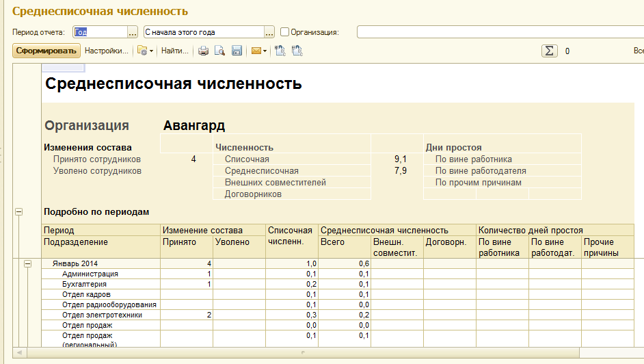Screen dimensions: 644x364
Task: Open report variants icon dropdown
Action: [144, 51]
